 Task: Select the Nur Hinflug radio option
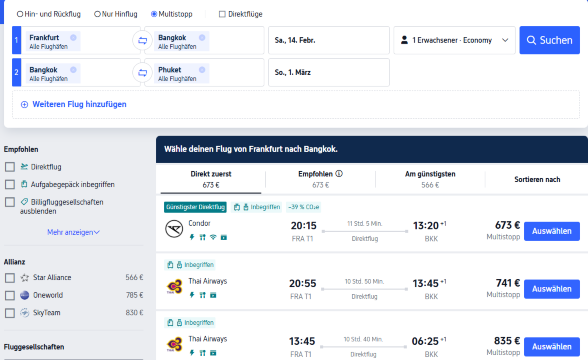pyautogui.click(x=98, y=14)
